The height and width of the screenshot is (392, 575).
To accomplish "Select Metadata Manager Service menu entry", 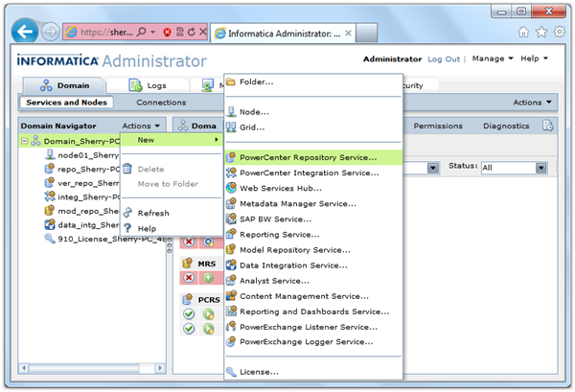I will [313, 203].
